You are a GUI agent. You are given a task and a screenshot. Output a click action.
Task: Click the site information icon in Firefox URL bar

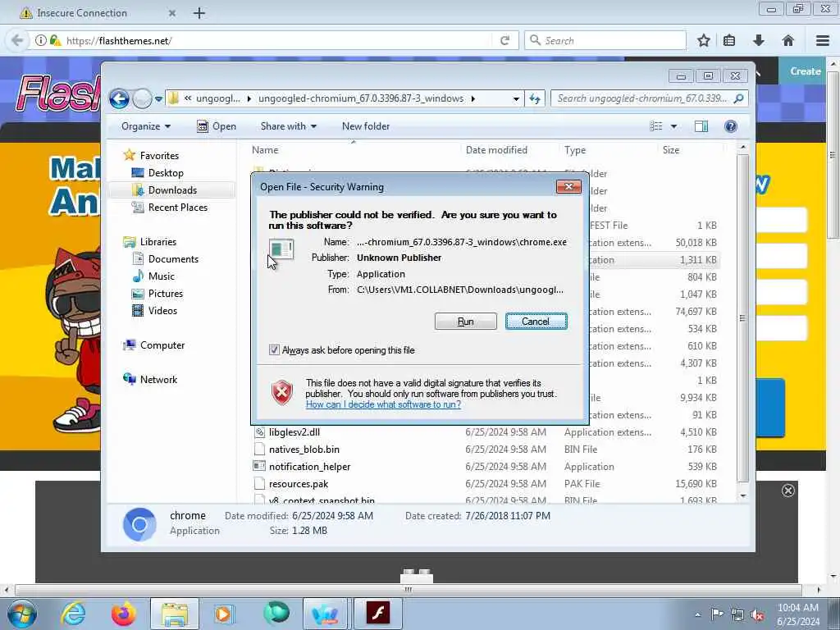(x=41, y=41)
